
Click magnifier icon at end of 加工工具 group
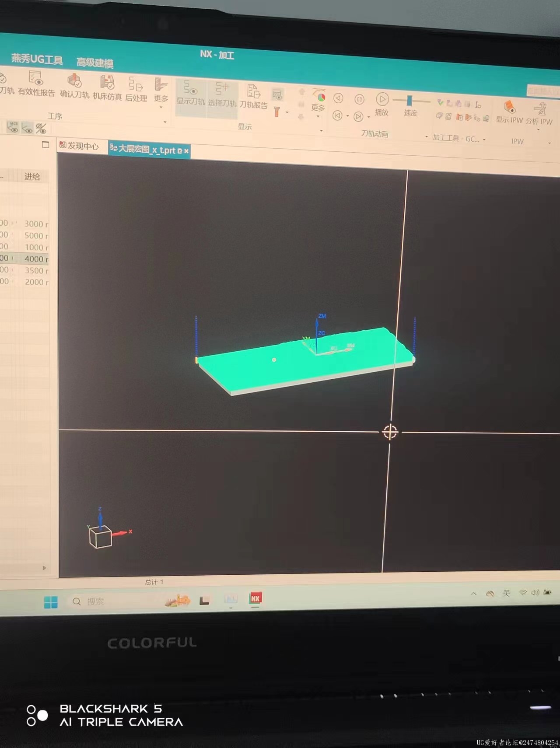click(486, 119)
